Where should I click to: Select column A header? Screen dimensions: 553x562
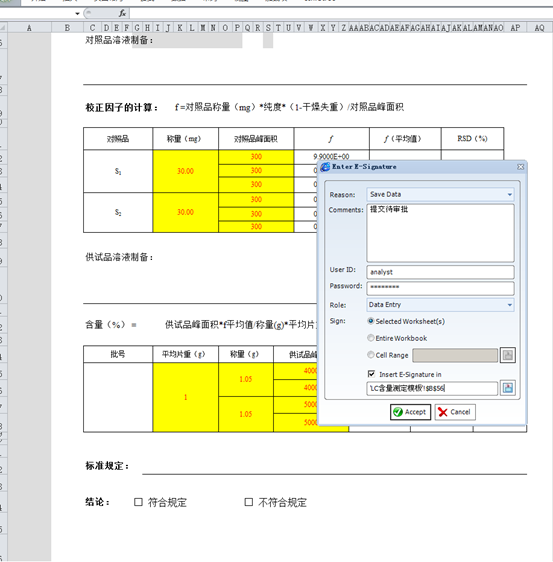(x=29, y=28)
